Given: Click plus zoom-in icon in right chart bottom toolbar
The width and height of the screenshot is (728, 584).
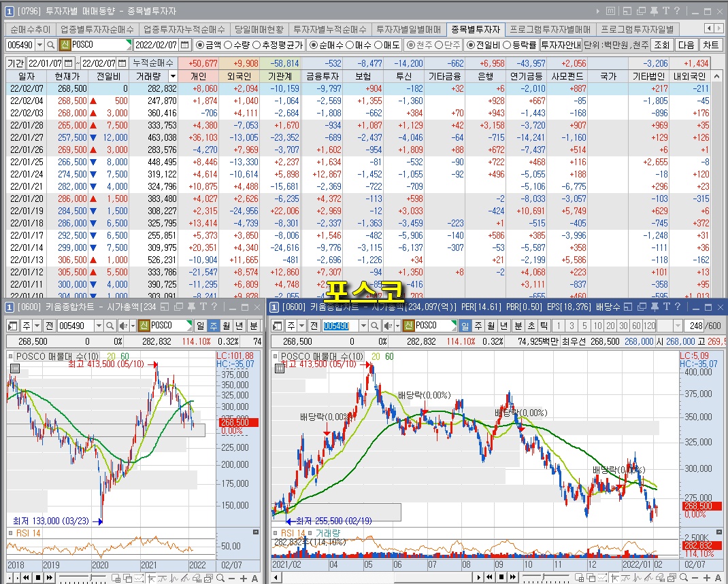Looking at the screenshot, I should [x=706, y=577].
